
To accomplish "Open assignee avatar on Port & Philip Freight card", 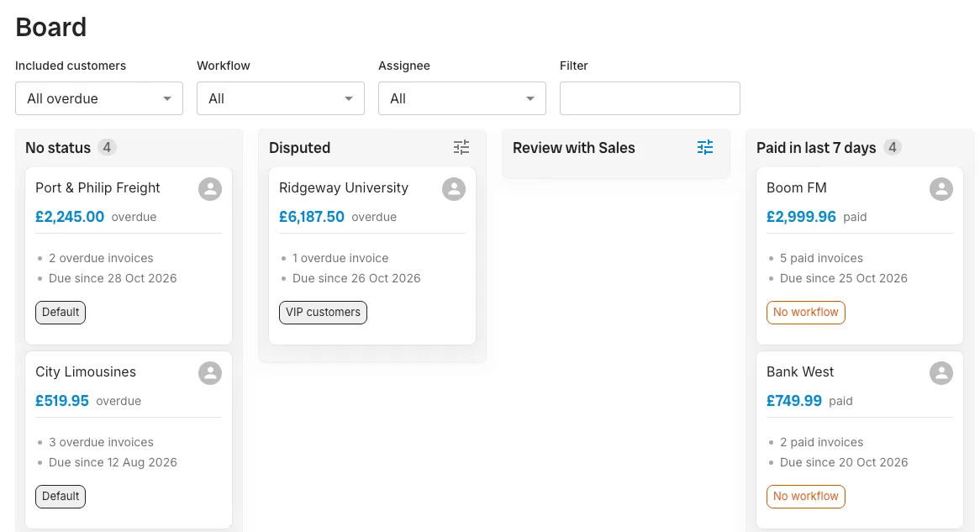I will (x=210, y=189).
